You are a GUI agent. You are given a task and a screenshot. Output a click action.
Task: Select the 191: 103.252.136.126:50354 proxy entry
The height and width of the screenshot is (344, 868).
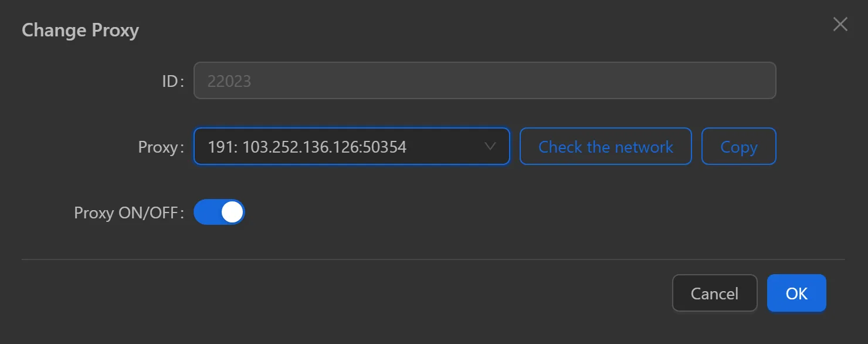pyautogui.click(x=307, y=147)
